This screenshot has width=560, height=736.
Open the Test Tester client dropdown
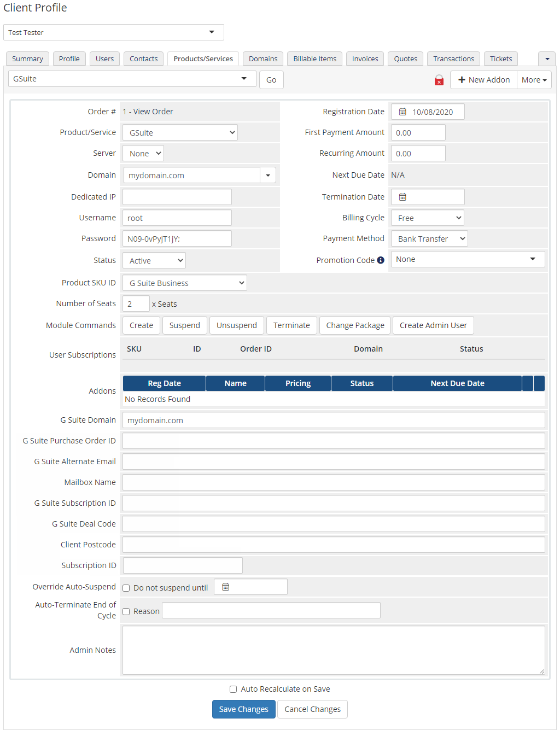click(114, 32)
